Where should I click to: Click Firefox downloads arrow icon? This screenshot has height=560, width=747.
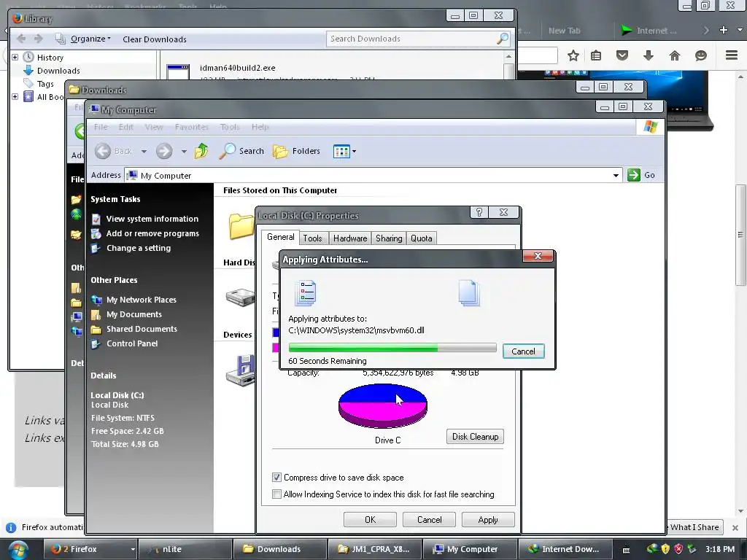[649, 55]
